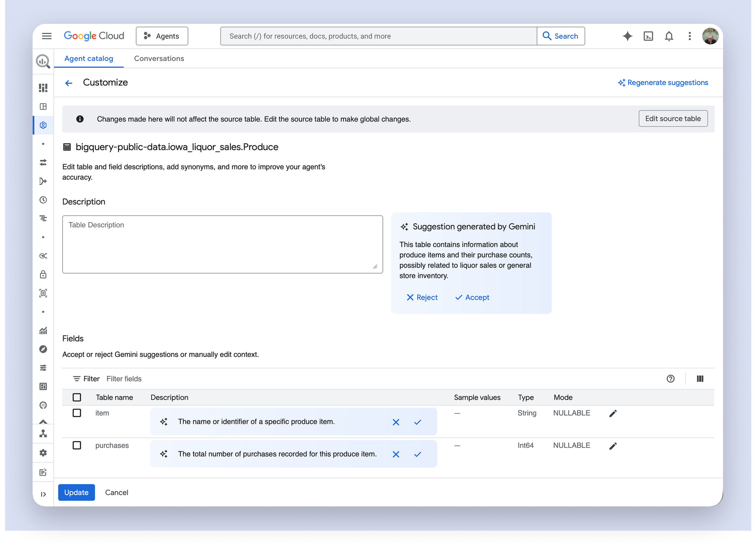Screen dimensions: 756x550
Task: Accept the Gemini table description suggestion
Action: pos(472,297)
